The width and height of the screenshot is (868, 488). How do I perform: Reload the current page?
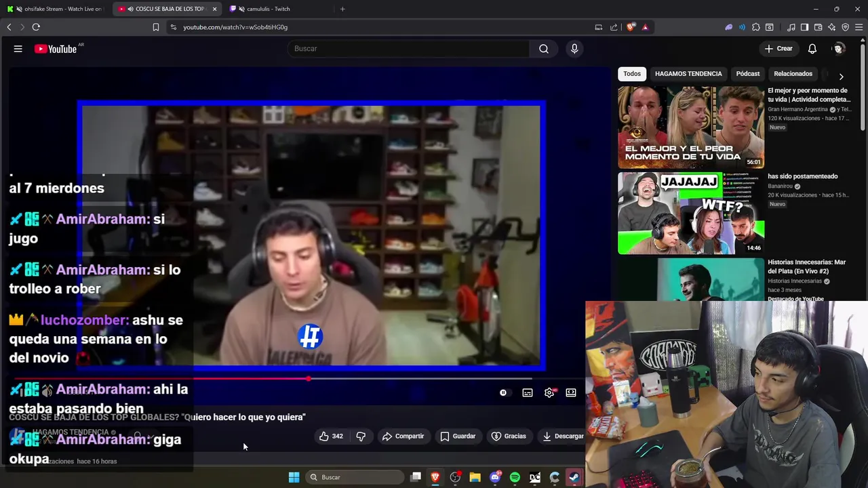36,27
